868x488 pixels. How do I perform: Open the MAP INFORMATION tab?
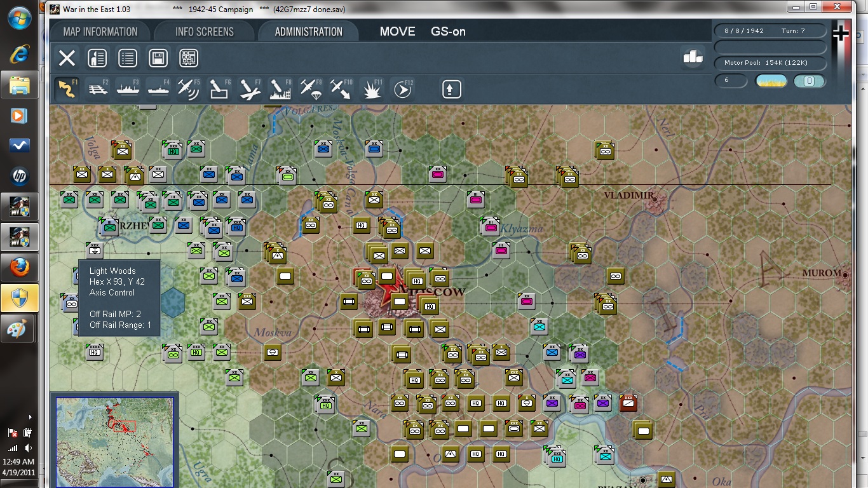(100, 32)
